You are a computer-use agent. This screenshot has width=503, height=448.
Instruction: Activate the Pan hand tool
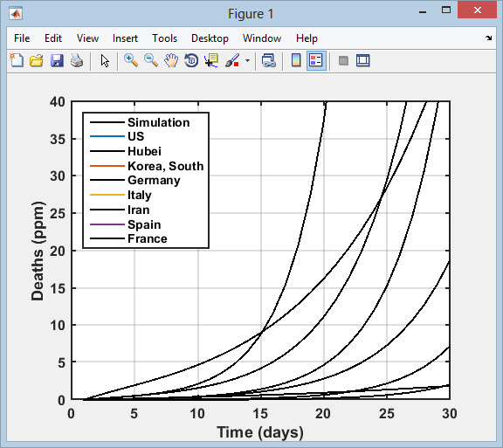[171, 60]
